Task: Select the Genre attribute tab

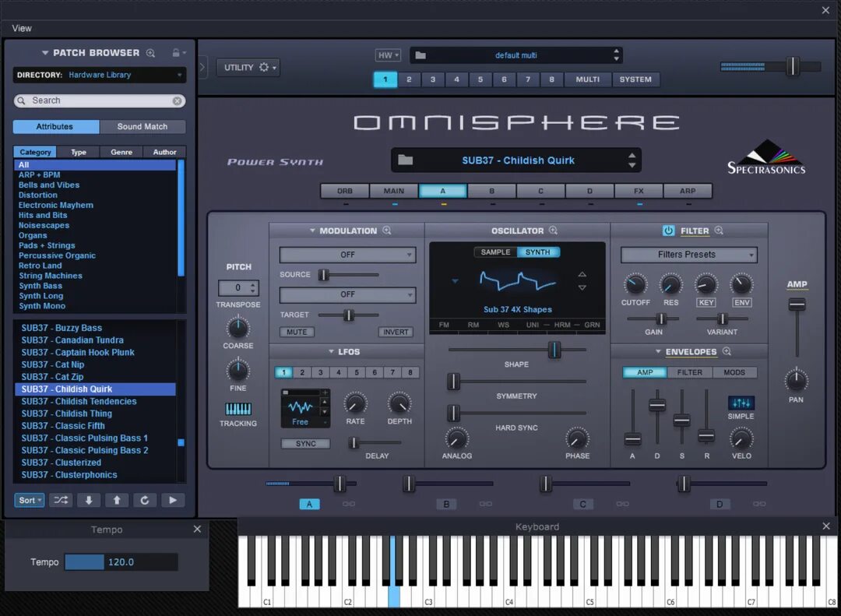Action: click(x=121, y=153)
